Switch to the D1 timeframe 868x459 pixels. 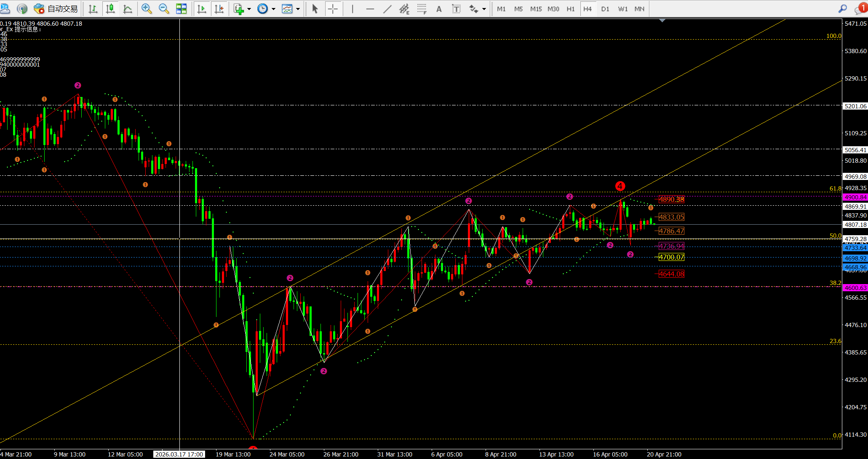click(605, 9)
